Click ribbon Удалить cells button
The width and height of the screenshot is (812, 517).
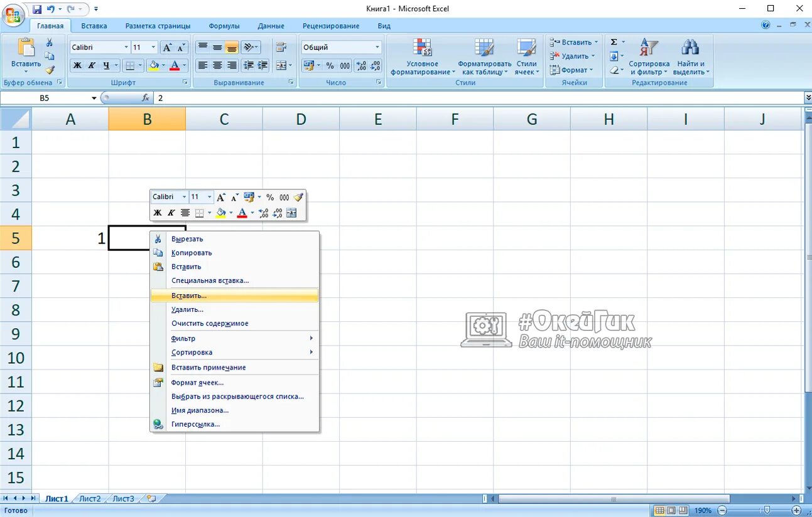coord(572,56)
